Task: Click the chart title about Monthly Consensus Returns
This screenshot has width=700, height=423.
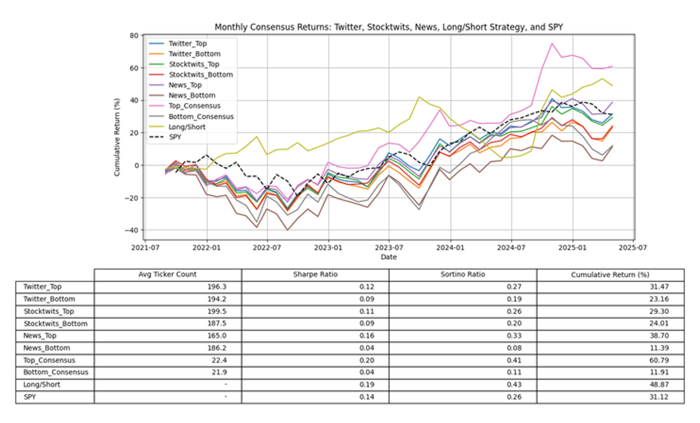Action: pos(388,27)
